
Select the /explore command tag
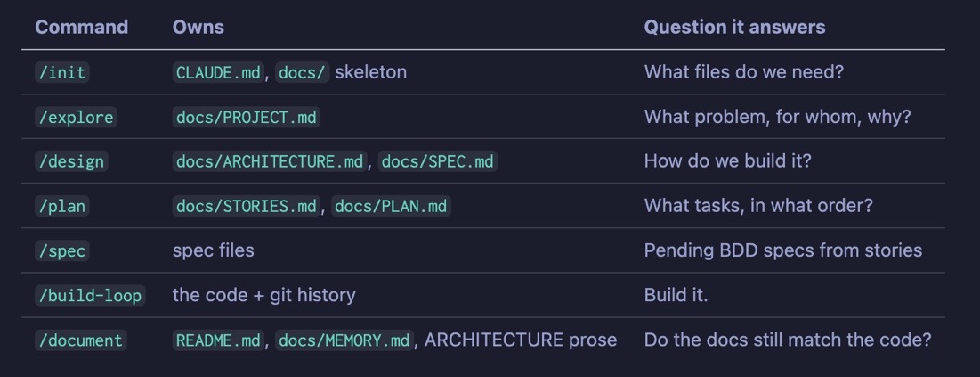76,117
